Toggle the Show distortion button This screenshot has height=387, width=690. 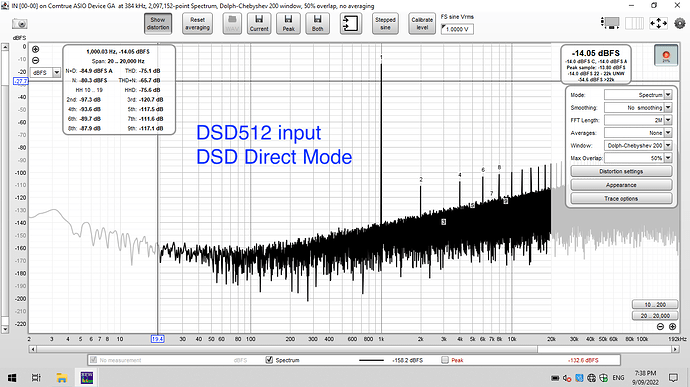pyautogui.click(x=158, y=23)
